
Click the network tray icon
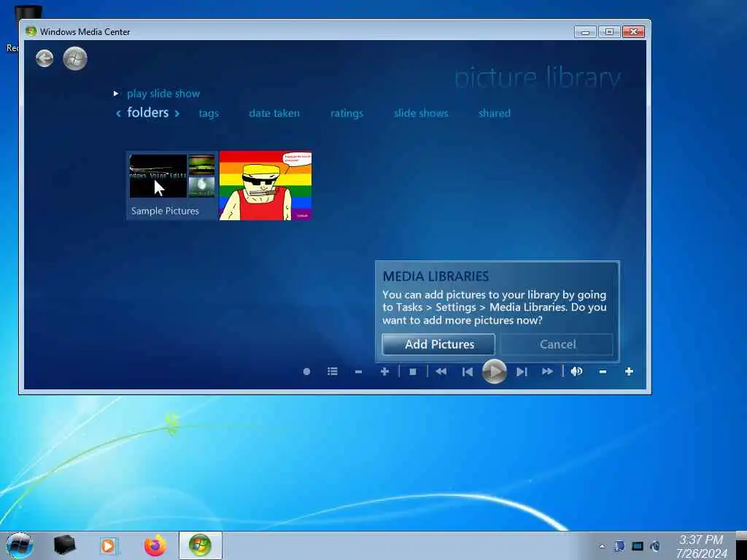(x=619, y=546)
